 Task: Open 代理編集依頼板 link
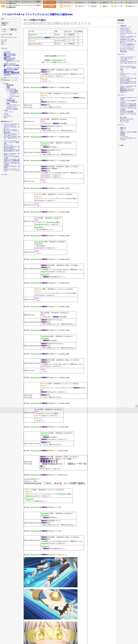tap(11, 101)
